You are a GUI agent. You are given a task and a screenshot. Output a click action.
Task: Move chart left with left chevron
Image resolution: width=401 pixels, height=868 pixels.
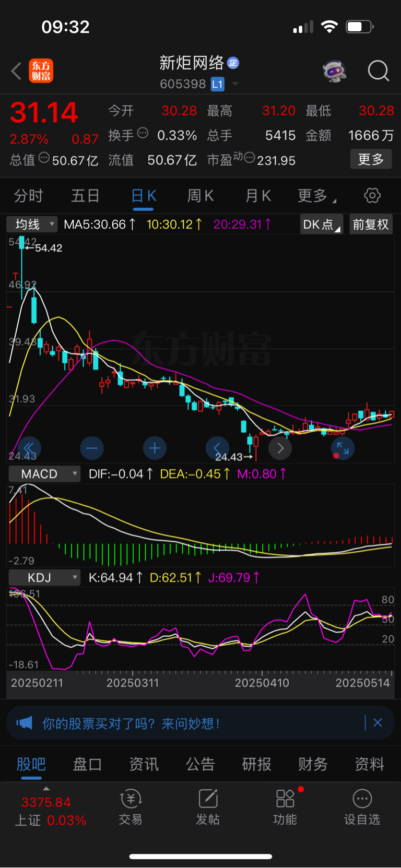217,448
